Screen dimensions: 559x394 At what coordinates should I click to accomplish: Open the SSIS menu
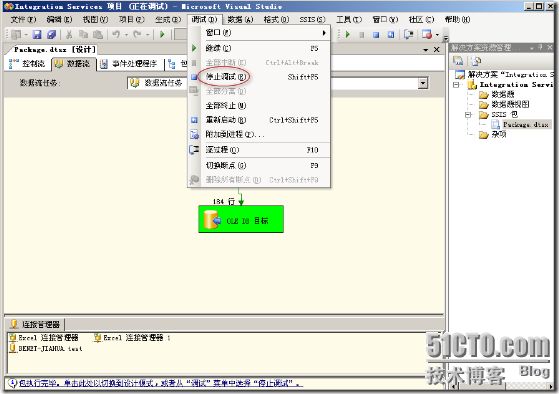(x=312, y=19)
